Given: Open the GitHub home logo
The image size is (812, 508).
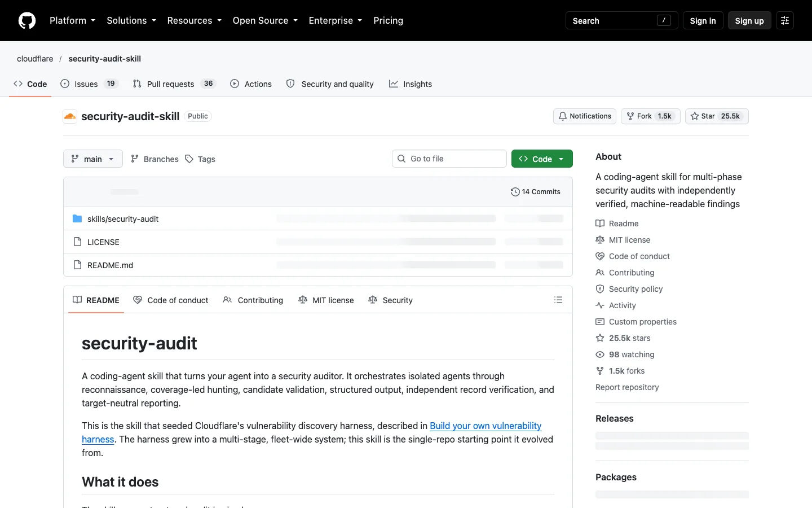Looking at the screenshot, I should (27, 20).
